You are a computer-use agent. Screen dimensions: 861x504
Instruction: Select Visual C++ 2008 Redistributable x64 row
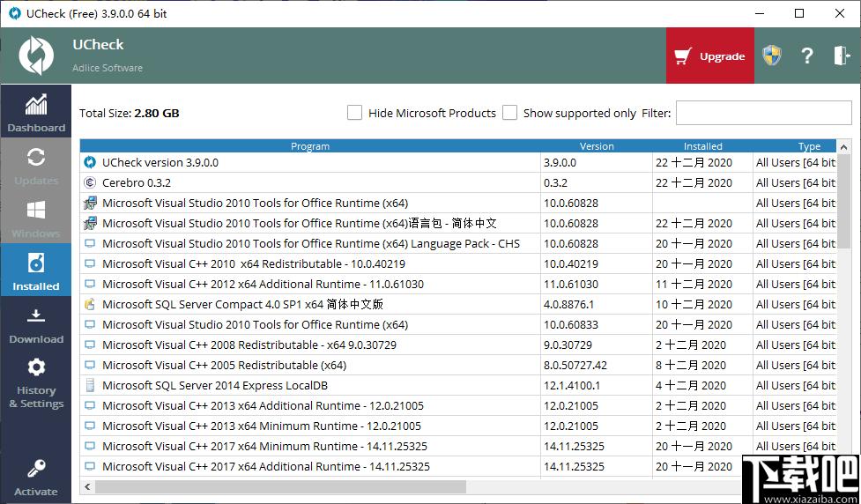458,345
